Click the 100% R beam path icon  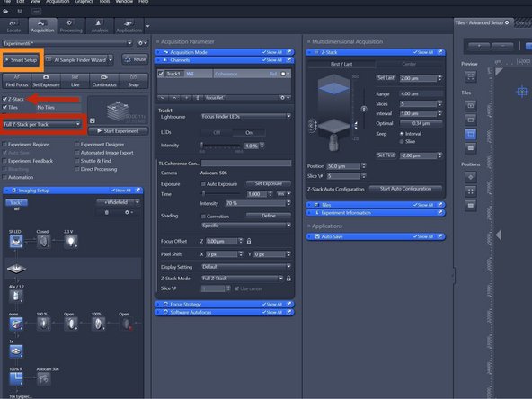tap(16, 378)
